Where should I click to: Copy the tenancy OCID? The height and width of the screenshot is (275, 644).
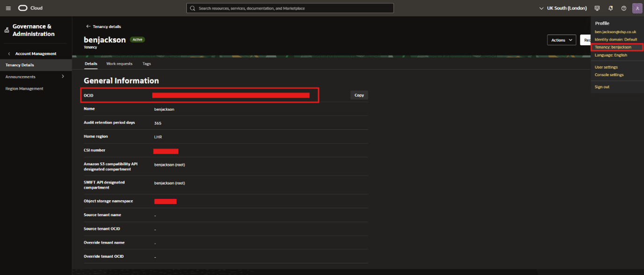(359, 95)
